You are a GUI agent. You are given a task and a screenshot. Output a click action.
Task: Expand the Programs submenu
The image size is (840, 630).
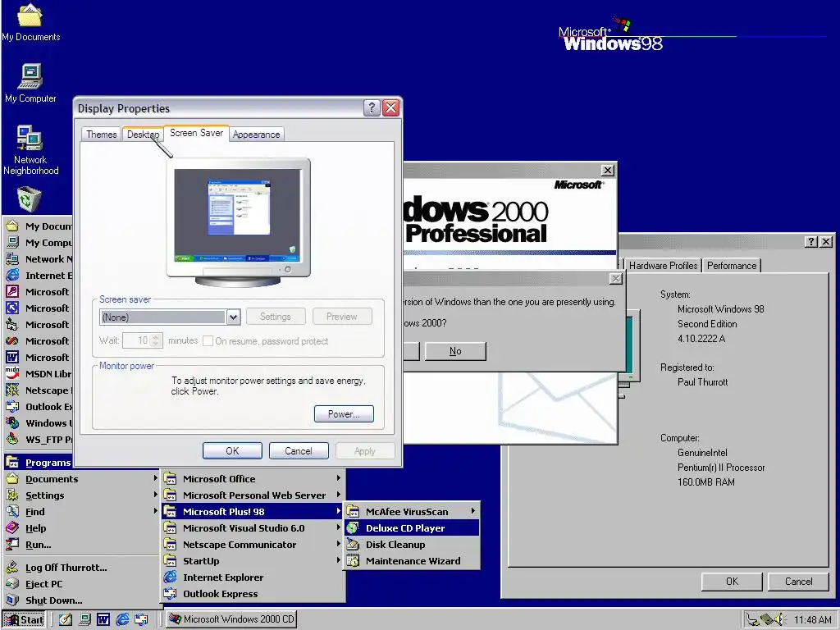(x=39, y=463)
